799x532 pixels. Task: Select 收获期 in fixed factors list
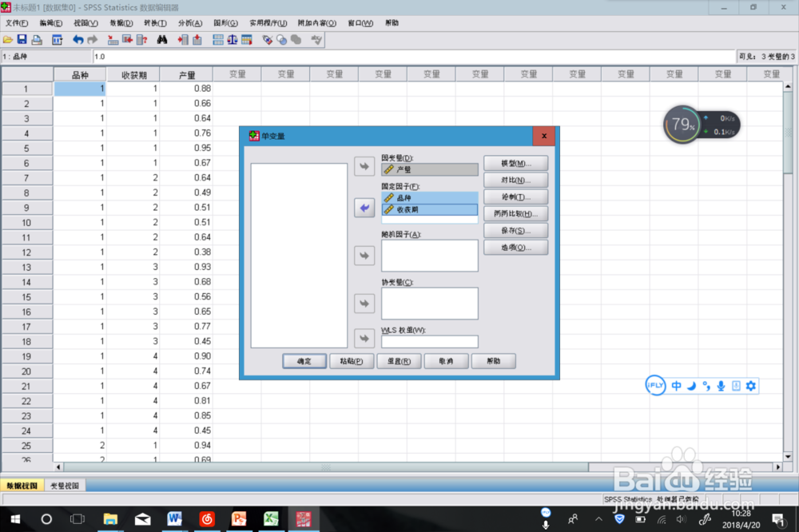click(430, 209)
